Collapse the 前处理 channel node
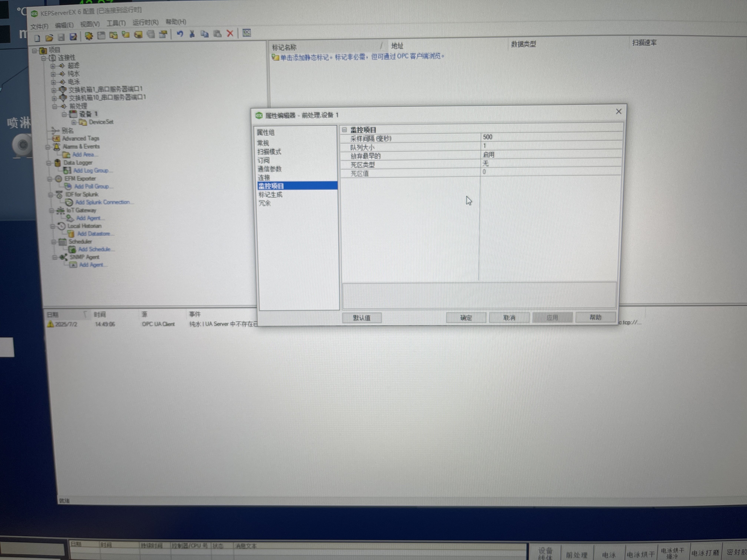Screen dimensions: 747x560 click(55, 107)
